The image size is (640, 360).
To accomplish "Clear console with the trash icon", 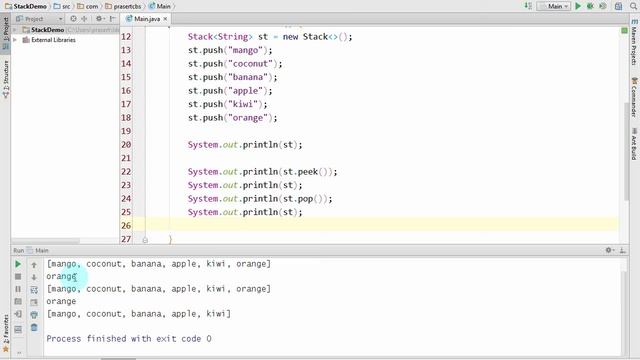I will click(x=34, y=327).
